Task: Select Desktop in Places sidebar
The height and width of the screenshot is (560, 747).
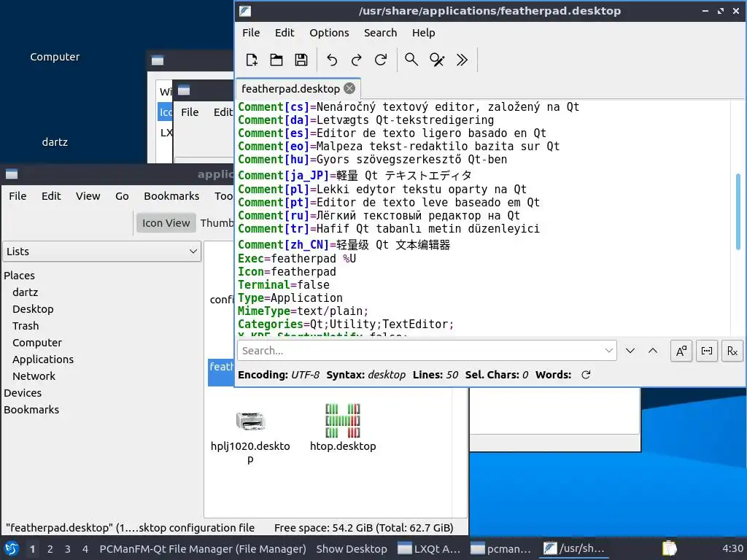Action: (33, 309)
